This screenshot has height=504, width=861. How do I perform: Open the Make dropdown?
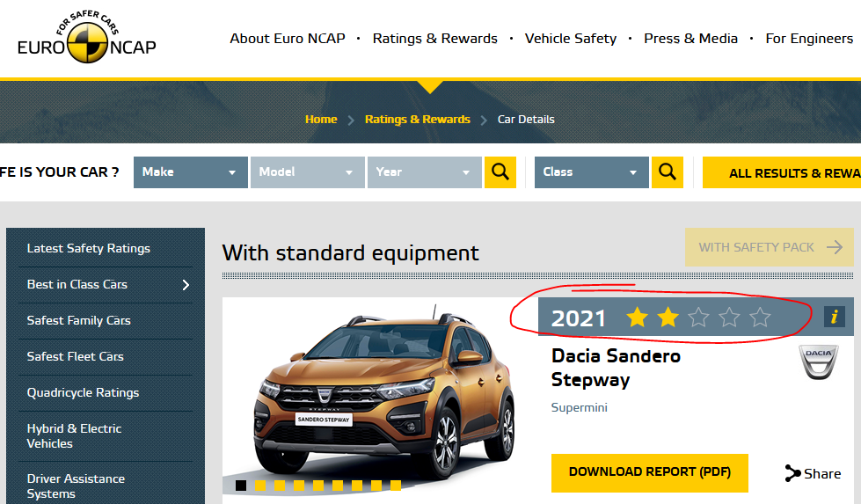(191, 172)
